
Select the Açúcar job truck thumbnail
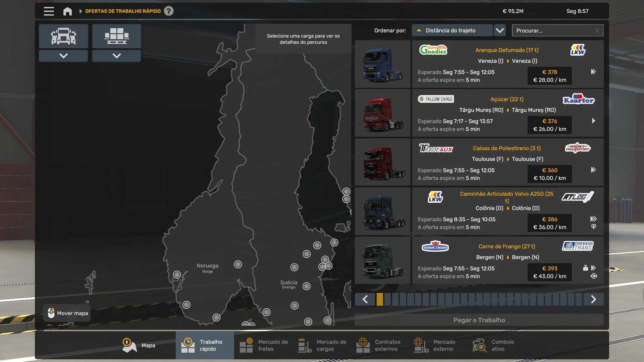[383, 113]
